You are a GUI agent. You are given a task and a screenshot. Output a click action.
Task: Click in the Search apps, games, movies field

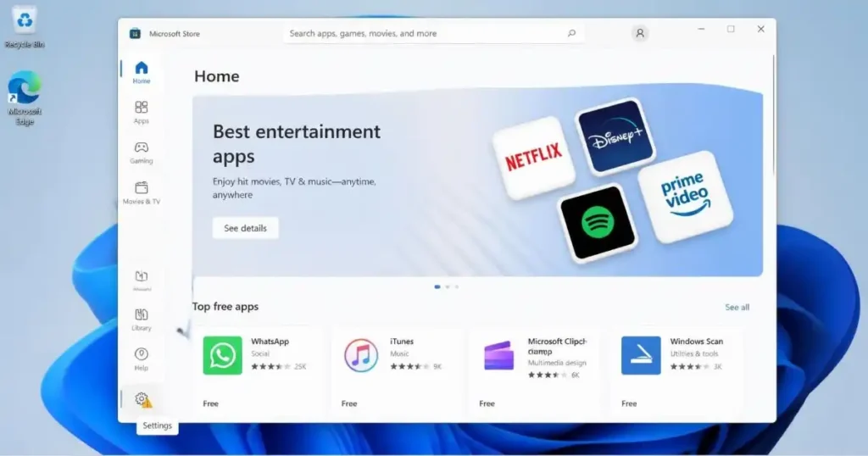click(x=433, y=33)
